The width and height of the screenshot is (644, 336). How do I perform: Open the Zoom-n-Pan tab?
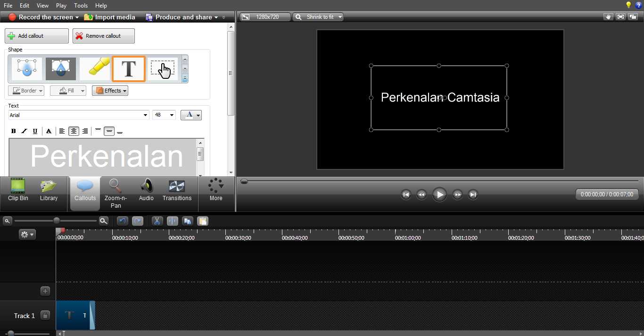pos(116,193)
